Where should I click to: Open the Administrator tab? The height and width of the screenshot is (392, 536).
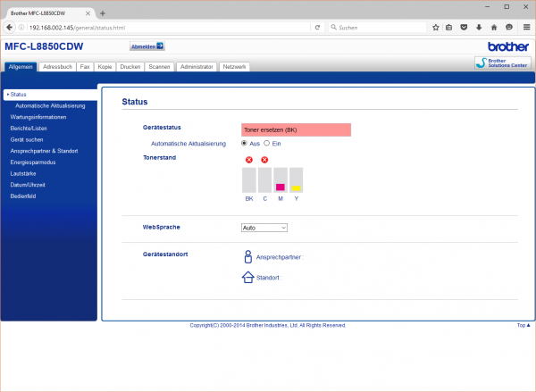click(197, 67)
